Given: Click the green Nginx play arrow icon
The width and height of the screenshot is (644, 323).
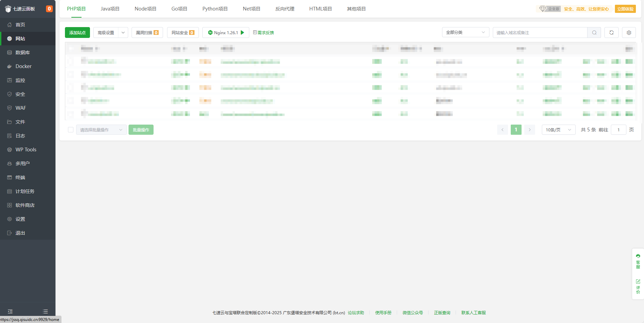Looking at the screenshot, I should pyautogui.click(x=242, y=33).
